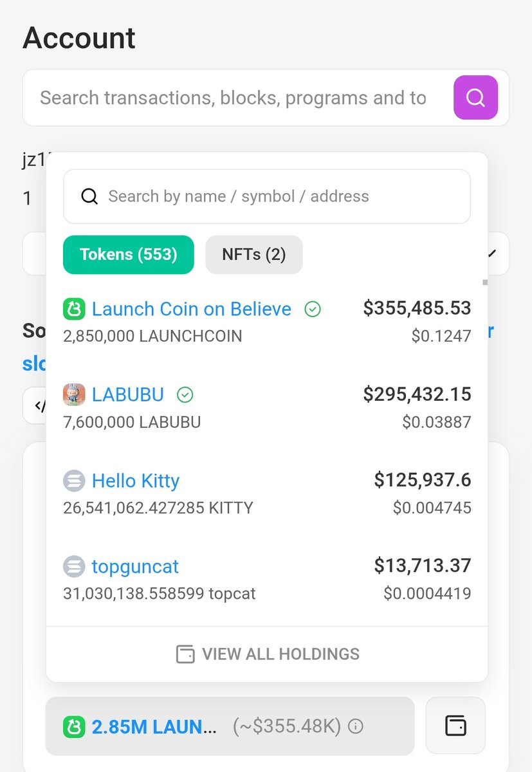Click the 2,850,000 LAUNCHCOIN amount

(152, 336)
